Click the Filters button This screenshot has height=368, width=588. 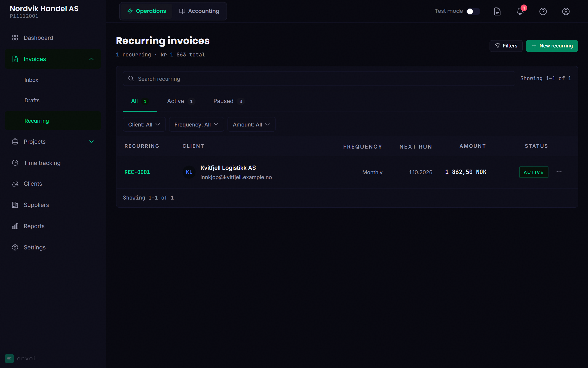click(x=506, y=46)
